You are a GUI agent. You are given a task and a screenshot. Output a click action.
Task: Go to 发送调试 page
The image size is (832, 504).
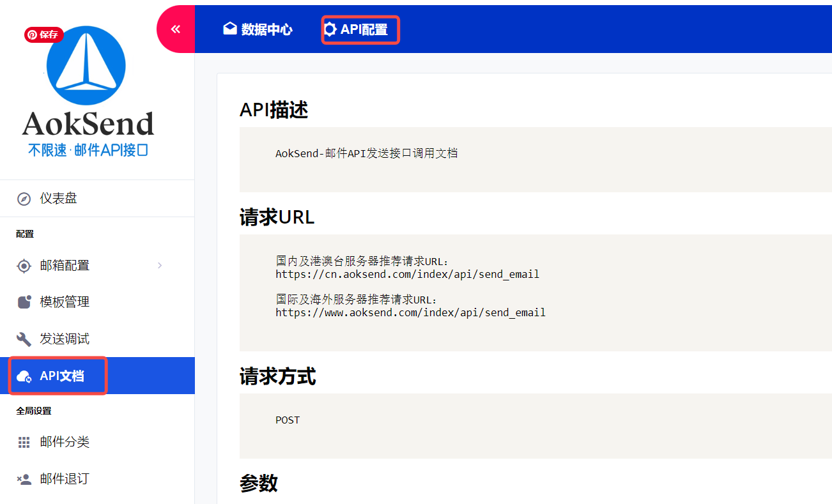click(65, 339)
